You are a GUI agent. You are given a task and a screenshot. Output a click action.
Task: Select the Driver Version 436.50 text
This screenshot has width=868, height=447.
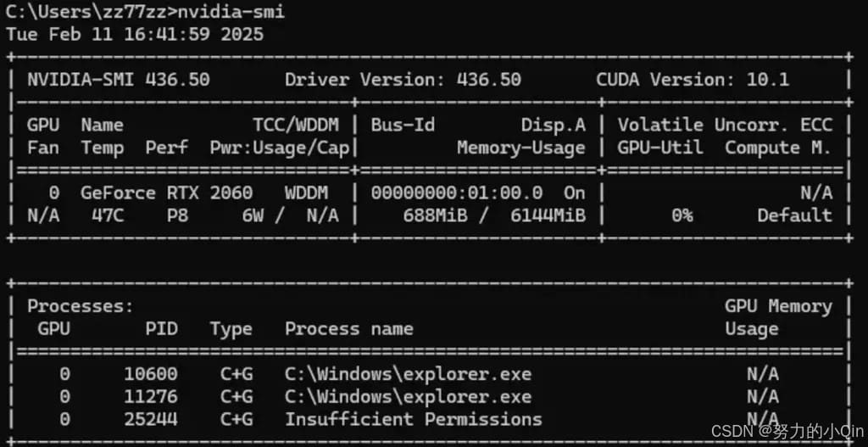click(403, 80)
